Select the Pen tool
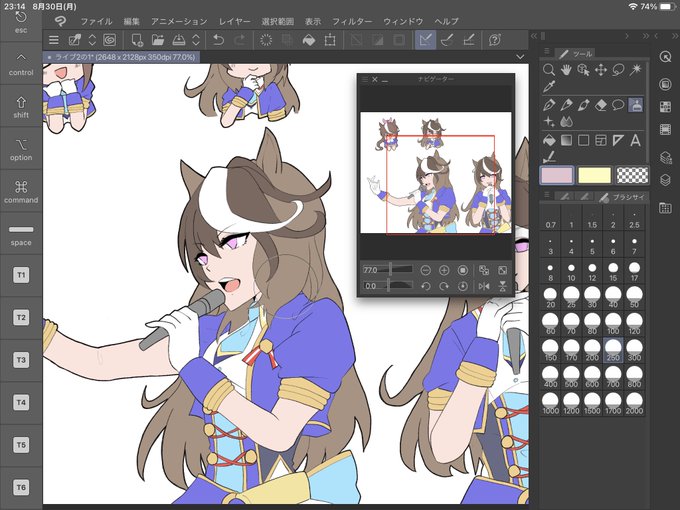Screen dimensions: 680x510 coord(549,105)
